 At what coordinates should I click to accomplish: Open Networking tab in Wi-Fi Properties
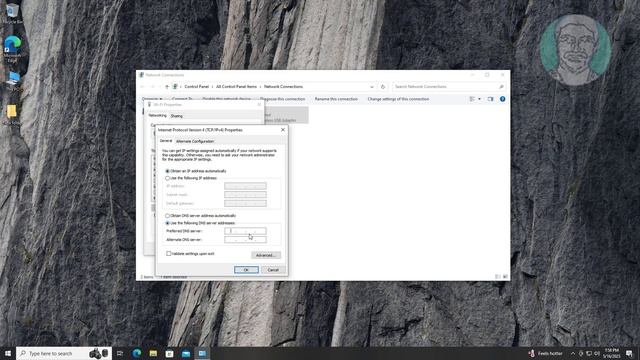158,116
